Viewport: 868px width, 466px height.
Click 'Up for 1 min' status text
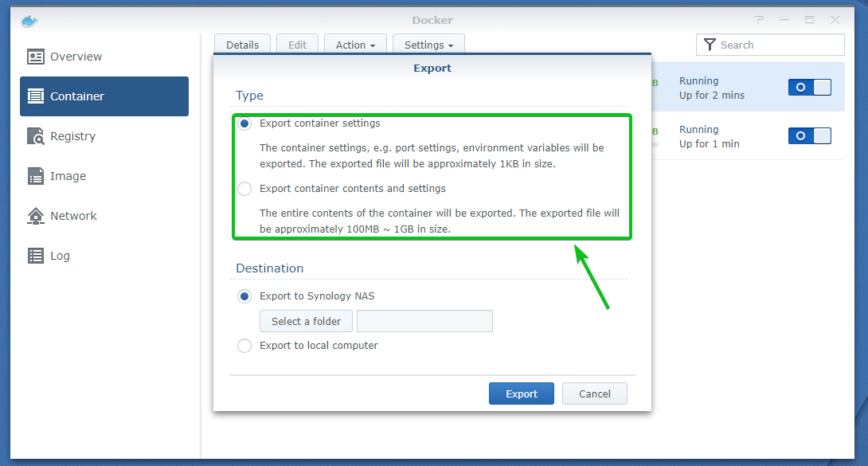[709, 144]
